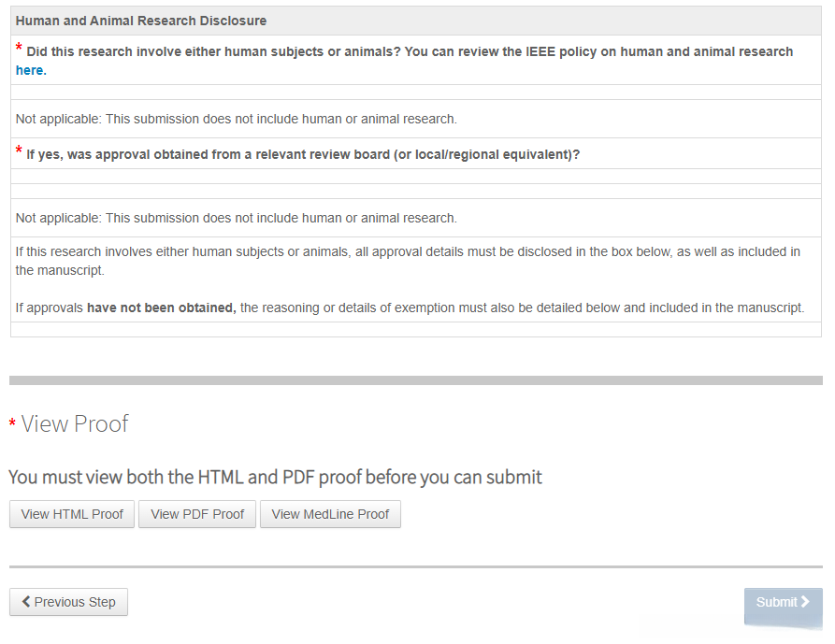Click the 'If yes, was approval obtained' question text

(303, 154)
